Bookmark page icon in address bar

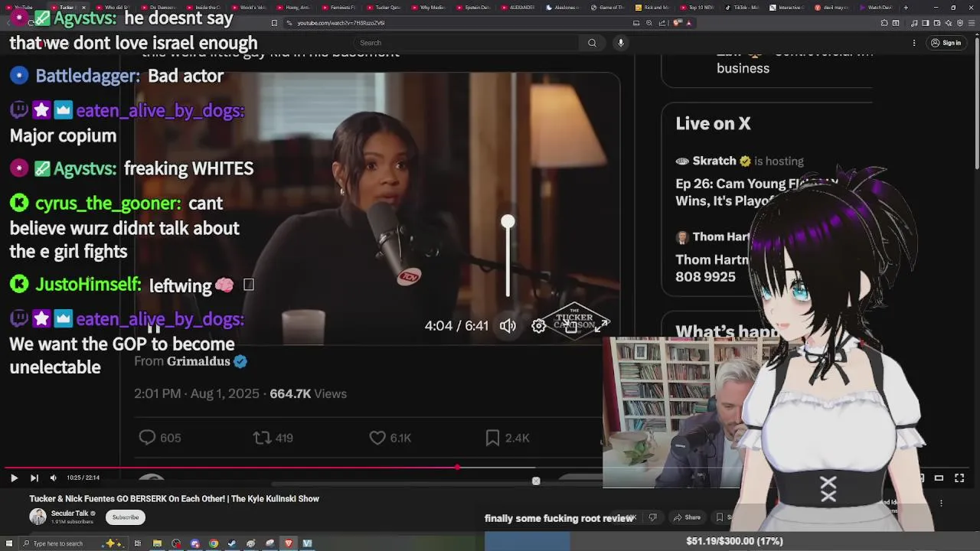click(274, 23)
